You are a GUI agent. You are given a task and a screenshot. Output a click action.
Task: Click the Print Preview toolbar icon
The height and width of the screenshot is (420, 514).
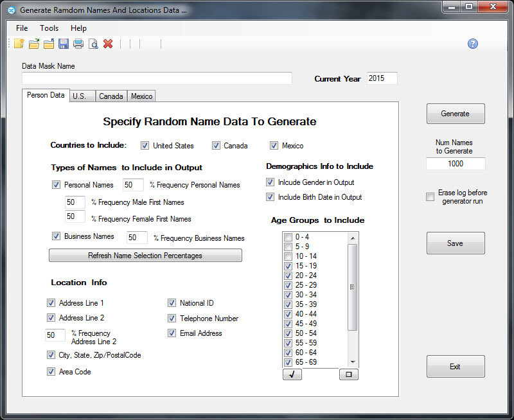click(x=93, y=44)
